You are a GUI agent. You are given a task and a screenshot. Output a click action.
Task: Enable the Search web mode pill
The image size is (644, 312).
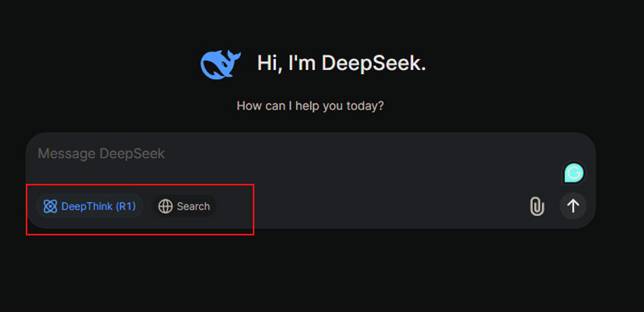184,206
